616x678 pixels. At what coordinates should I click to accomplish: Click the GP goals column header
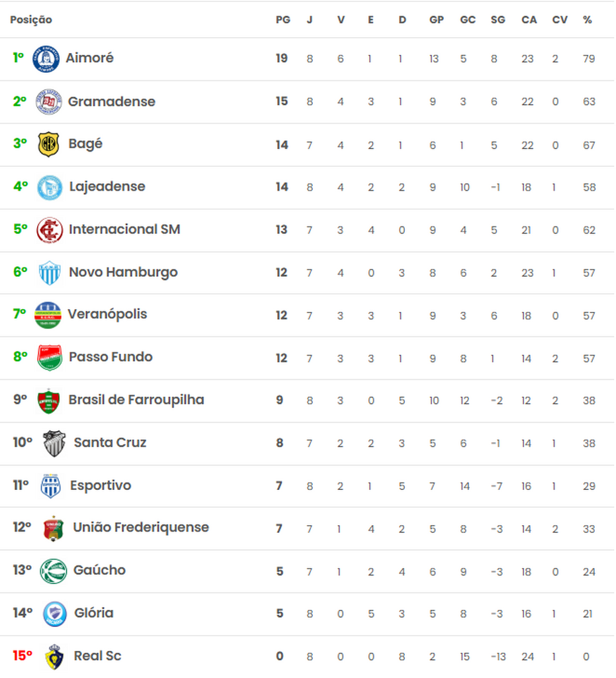(436, 20)
